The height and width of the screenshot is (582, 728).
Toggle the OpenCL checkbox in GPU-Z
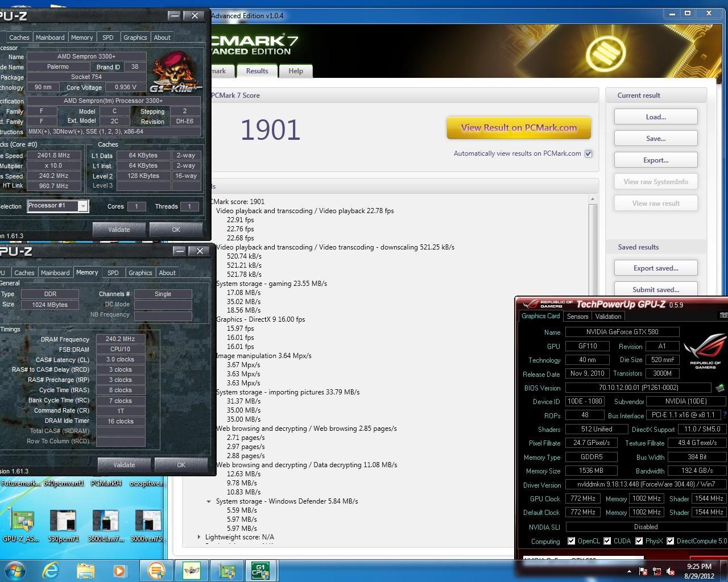(x=572, y=541)
